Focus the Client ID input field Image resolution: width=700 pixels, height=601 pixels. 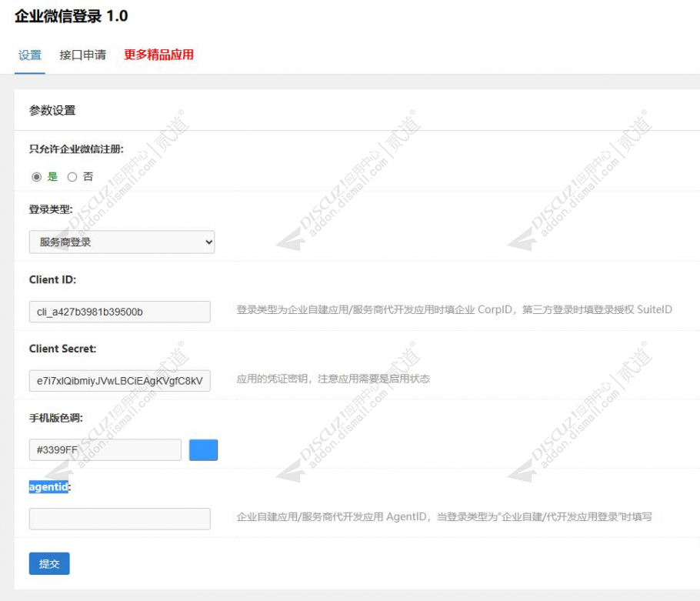(x=120, y=312)
